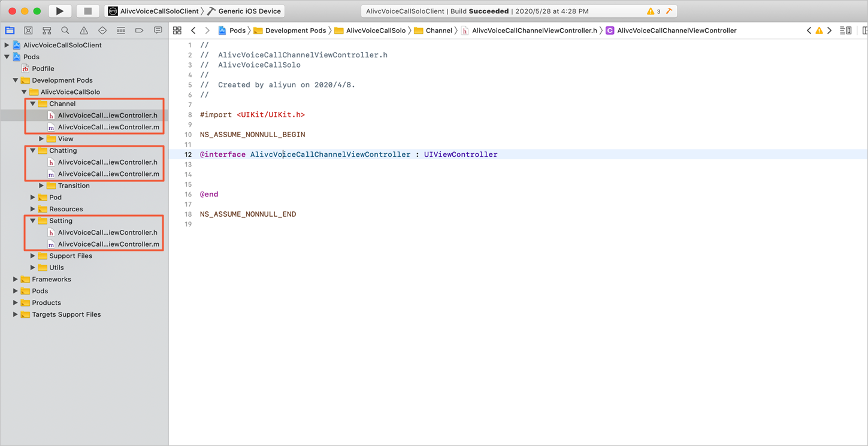Run the project with the Play button

point(59,11)
